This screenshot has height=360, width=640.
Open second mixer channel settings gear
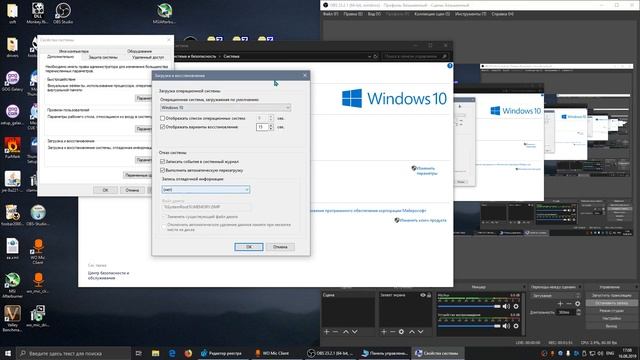point(516,326)
